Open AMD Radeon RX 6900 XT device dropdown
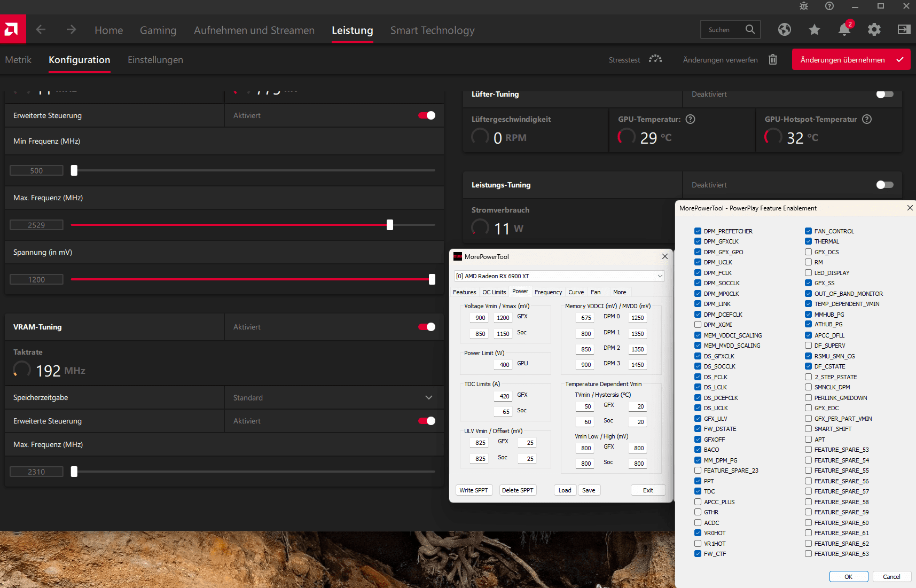The width and height of the screenshot is (916, 588). click(559, 276)
